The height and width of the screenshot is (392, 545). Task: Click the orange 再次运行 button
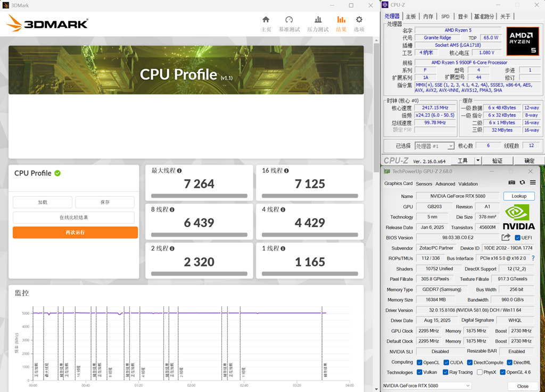click(75, 232)
